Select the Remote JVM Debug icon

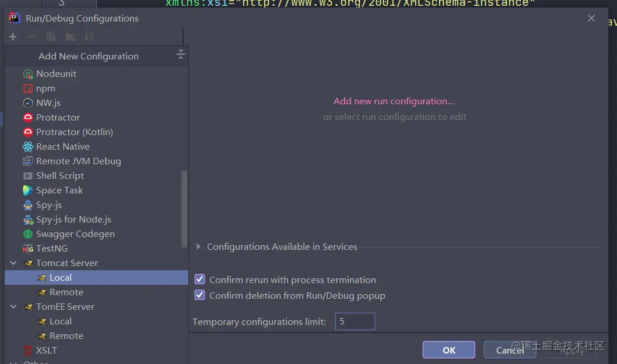28,161
